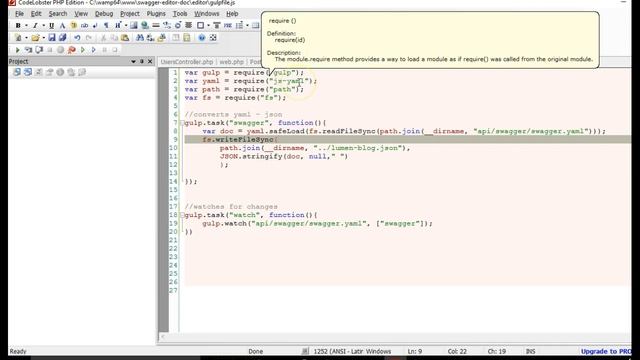The height and width of the screenshot is (360, 640).
Task: Click the fullscreen toggle icon
Action: (213, 38)
